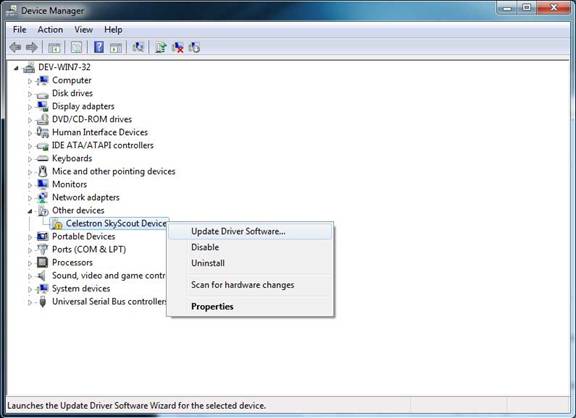Collapse the Other devices node arrow
The height and width of the screenshot is (418, 576).
click(30, 211)
